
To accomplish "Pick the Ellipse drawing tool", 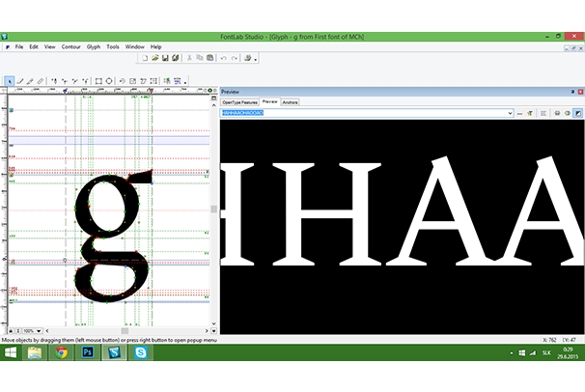I will pos(109,81).
